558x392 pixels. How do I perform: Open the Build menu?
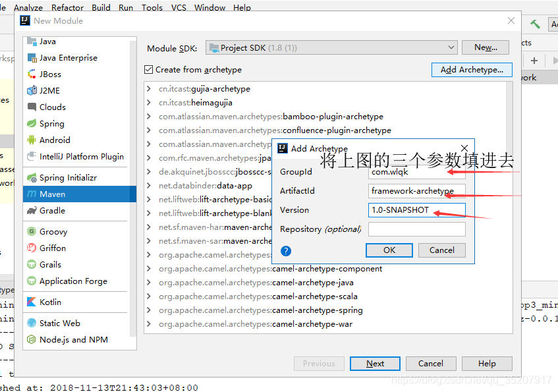tap(101, 7)
